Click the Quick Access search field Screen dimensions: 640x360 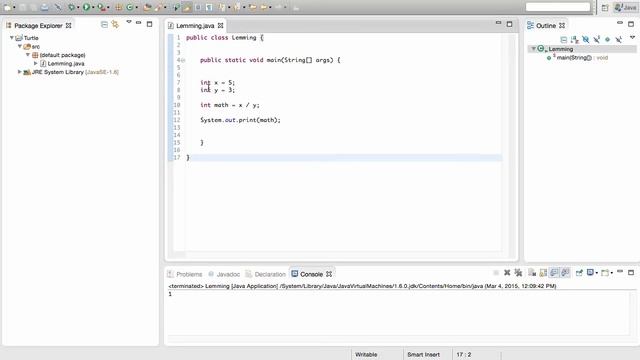[558, 7]
